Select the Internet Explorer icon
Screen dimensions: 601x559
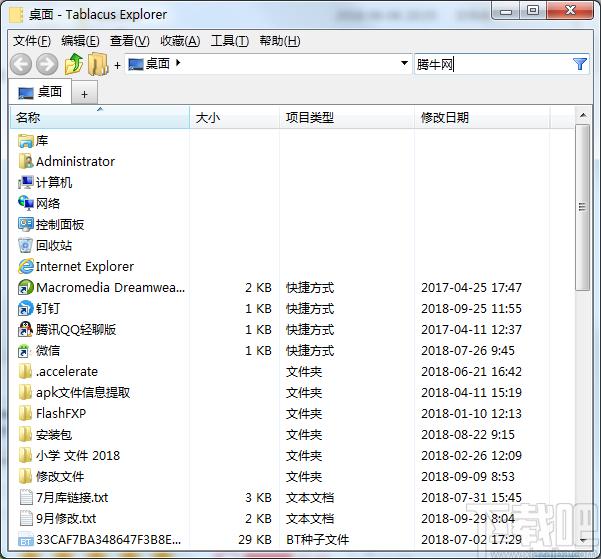pyautogui.click(x=25, y=266)
